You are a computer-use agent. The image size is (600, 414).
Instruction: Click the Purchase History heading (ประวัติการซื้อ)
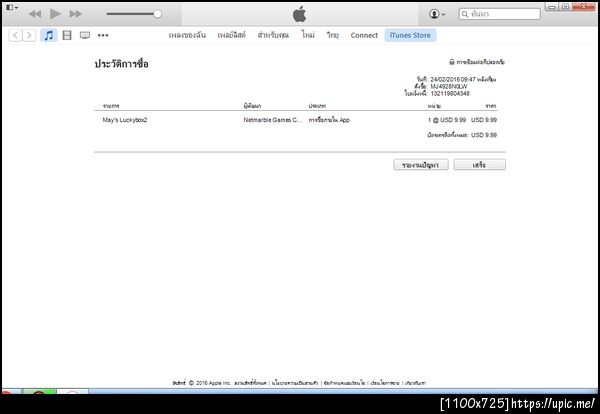(121, 64)
